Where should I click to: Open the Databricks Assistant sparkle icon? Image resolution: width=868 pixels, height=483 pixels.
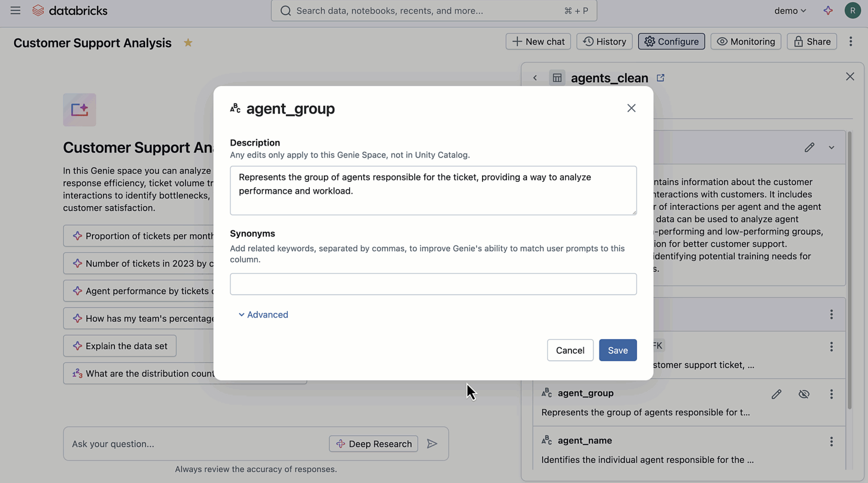pyautogui.click(x=828, y=10)
